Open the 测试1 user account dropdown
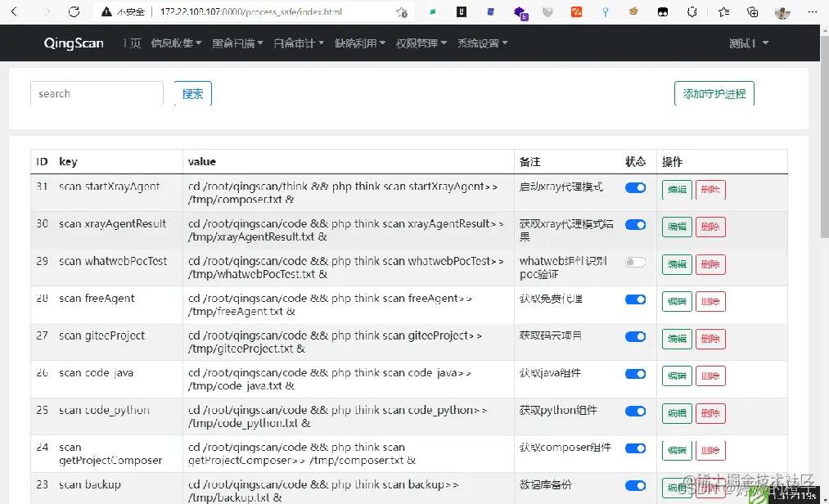Screen dimensions: 829x504 point(749,43)
